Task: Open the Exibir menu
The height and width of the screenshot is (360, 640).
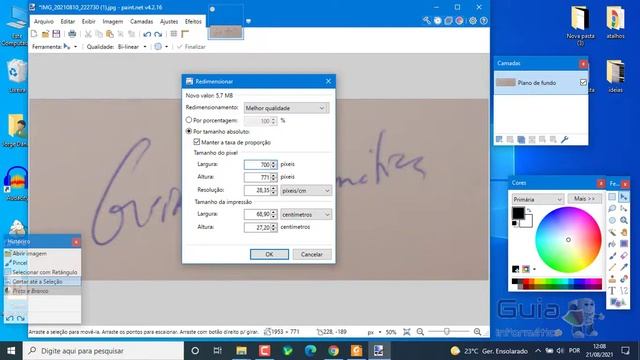Action: click(x=89, y=21)
